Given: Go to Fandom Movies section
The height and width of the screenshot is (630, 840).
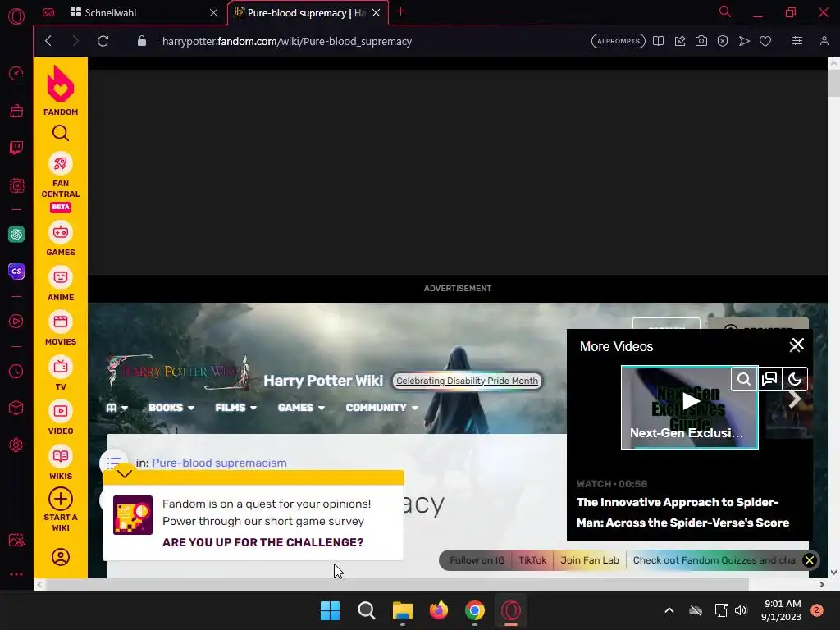Looking at the screenshot, I should coord(61,328).
